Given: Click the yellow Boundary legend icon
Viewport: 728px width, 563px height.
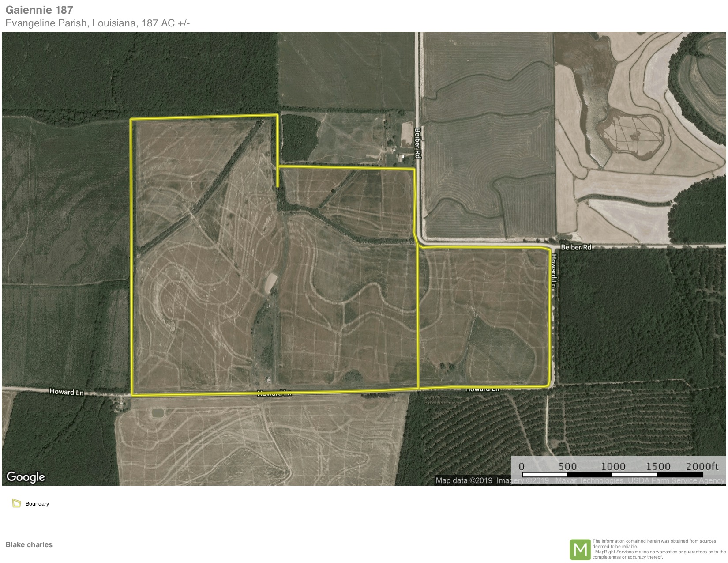Looking at the screenshot, I should 17,503.
